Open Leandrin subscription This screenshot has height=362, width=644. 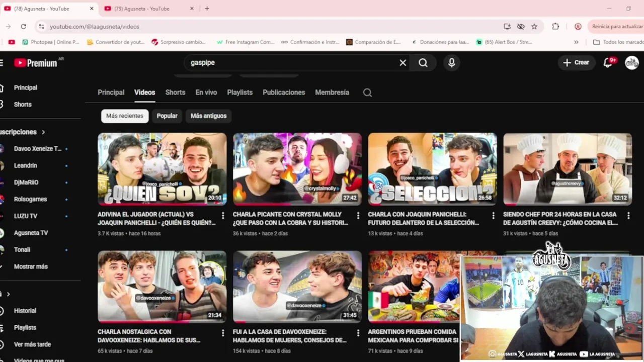[25, 165]
